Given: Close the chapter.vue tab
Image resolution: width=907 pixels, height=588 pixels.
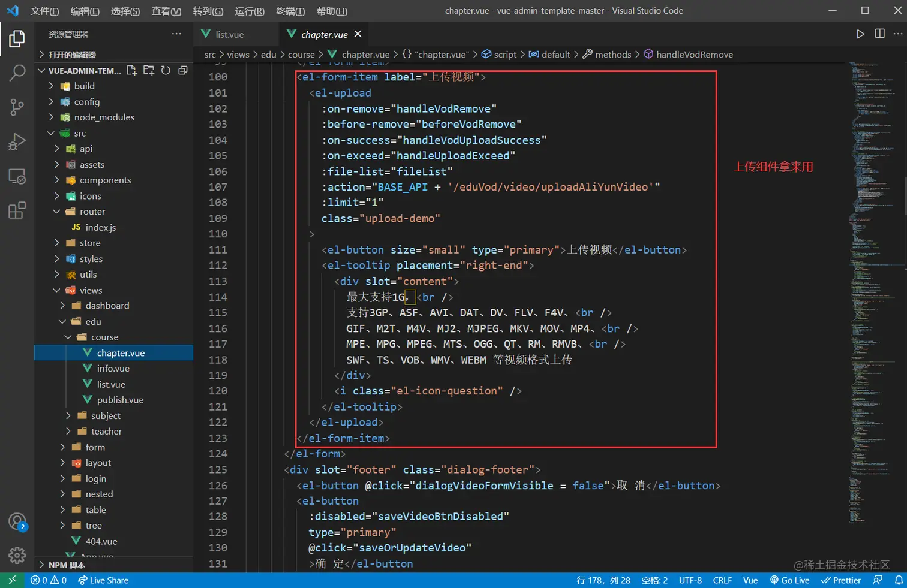Looking at the screenshot, I should pos(358,34).
